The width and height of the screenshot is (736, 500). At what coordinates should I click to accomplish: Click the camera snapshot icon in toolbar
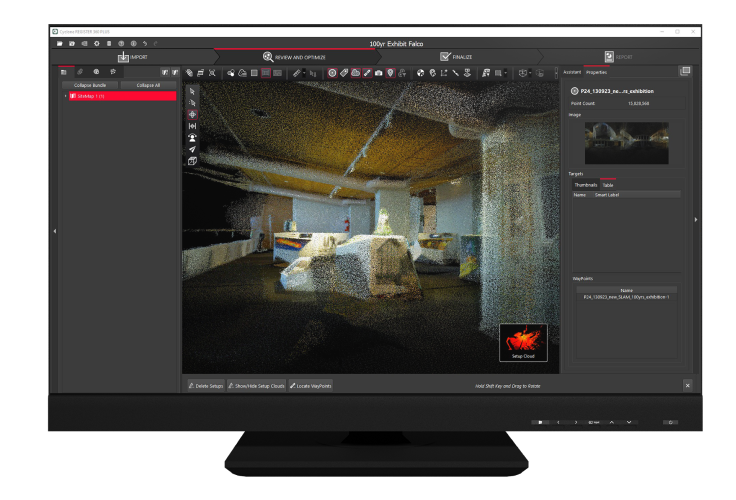coord(379,73)
